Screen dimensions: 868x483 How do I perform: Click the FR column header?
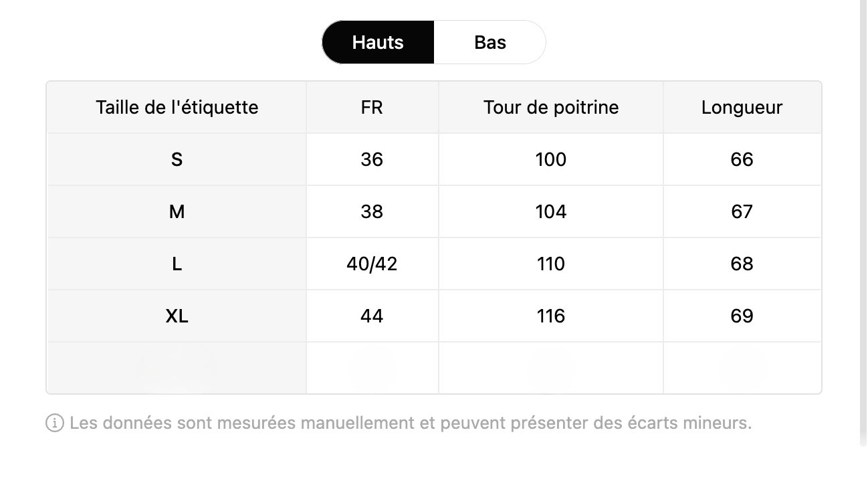[372, 107]
